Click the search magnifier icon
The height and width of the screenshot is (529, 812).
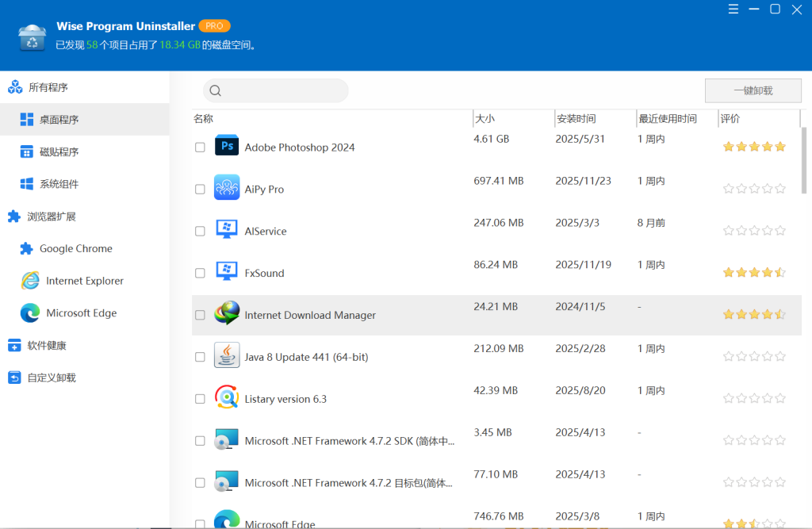[x=216, y=91]
